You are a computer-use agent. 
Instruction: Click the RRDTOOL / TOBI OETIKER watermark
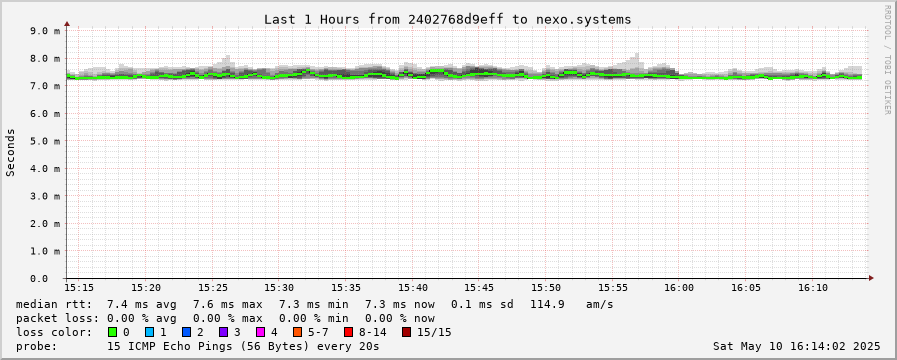[x=887, y=60]
